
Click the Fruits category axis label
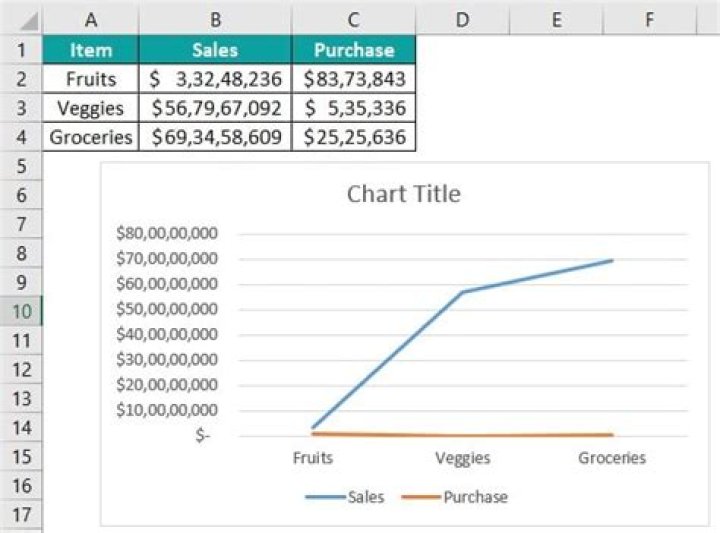tap(313, 458)
